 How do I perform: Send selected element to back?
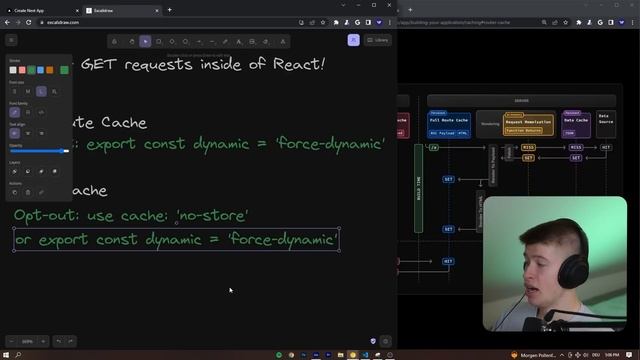tap(14, 171)
